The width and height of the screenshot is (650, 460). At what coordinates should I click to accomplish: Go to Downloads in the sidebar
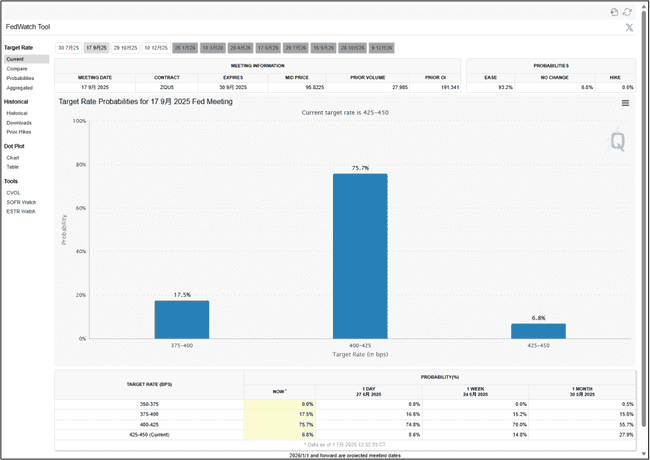point(19,123)
